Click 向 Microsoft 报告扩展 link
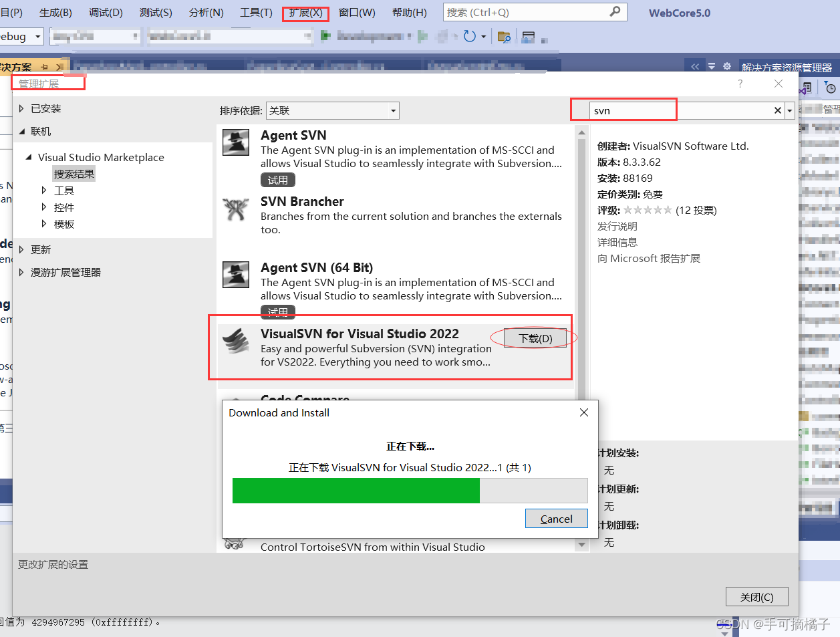 click(649, 258)
